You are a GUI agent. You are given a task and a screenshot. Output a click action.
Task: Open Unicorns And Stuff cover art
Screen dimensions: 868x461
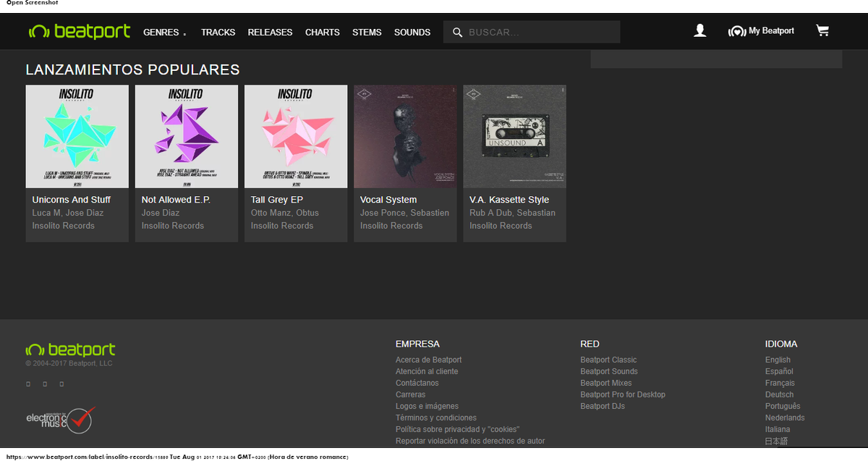[x=77, y=137]
